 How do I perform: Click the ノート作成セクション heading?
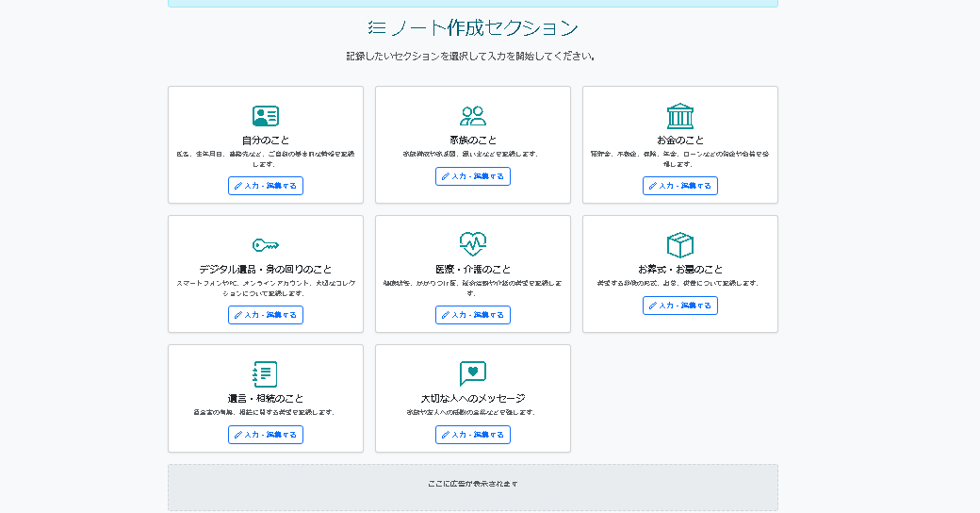pos(473,27)
